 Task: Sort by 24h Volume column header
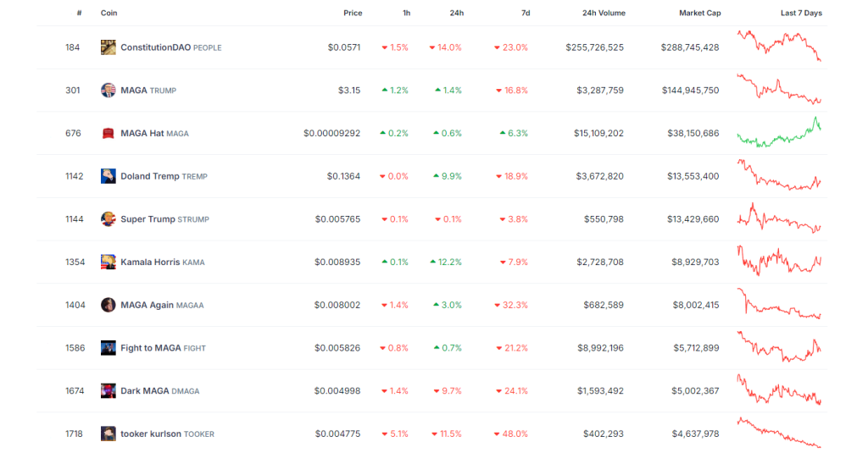click(604, 13)
